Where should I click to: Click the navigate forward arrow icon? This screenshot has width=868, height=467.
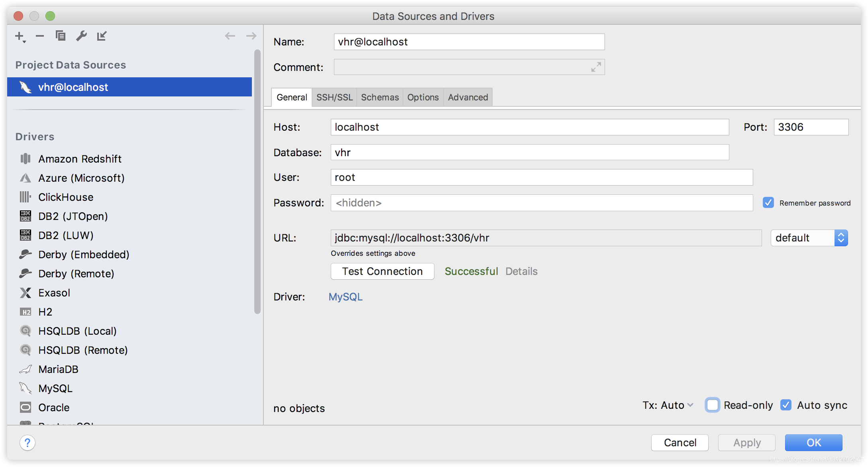(251, 35)
